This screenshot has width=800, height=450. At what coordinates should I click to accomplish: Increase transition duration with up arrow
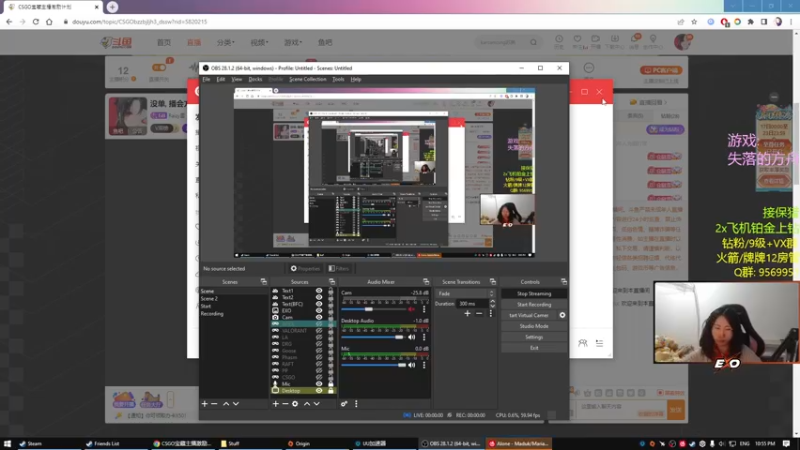[x=492, y=302]
